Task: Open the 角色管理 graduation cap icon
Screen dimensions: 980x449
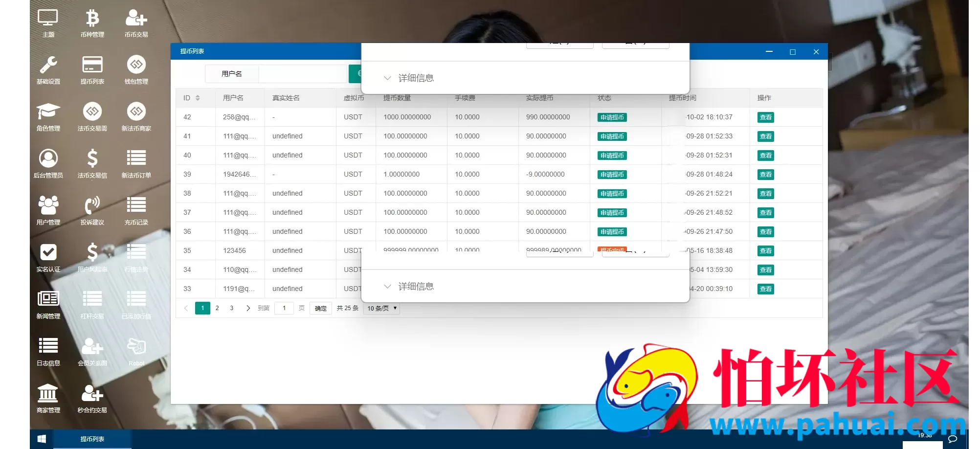Action: (x=48, y=117)
